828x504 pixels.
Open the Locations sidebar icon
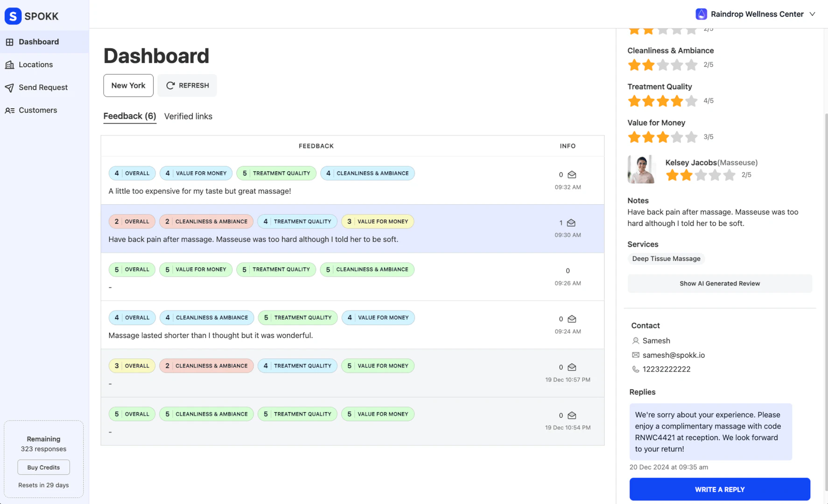click(x=10, y=64)
